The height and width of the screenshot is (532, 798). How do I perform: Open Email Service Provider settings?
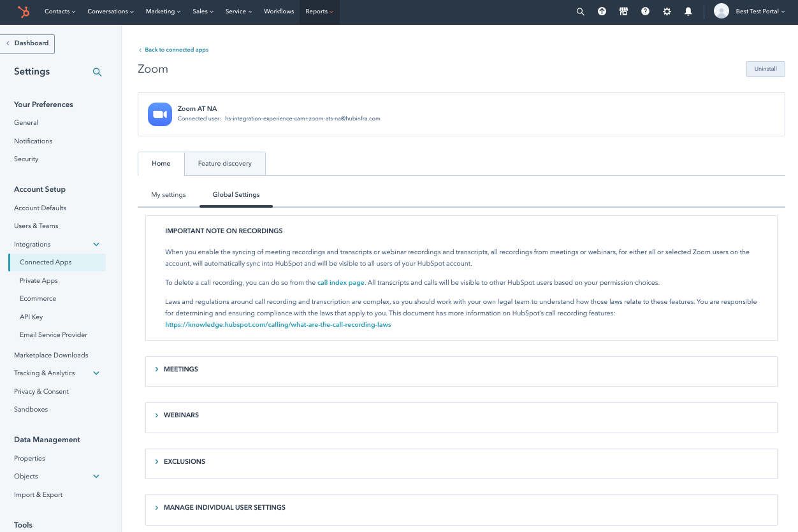54,335
